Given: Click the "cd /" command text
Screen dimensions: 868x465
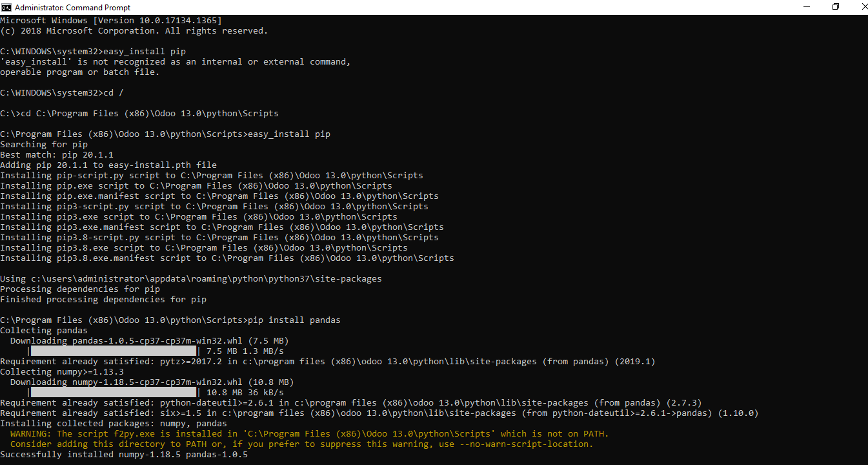Looking at the screenshot, I should pyautogui.click(x=114, y=93).
